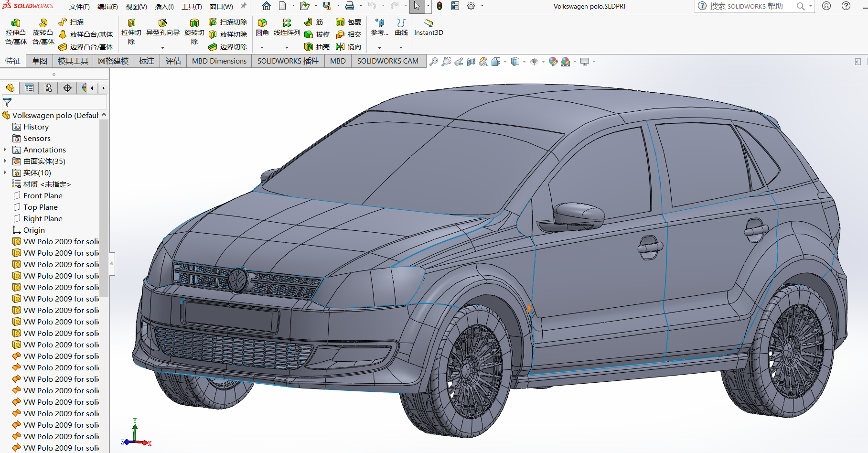Click the Section View icon
Image resolution: width=868 pixels, height=453 pixels.
(471, 62)
